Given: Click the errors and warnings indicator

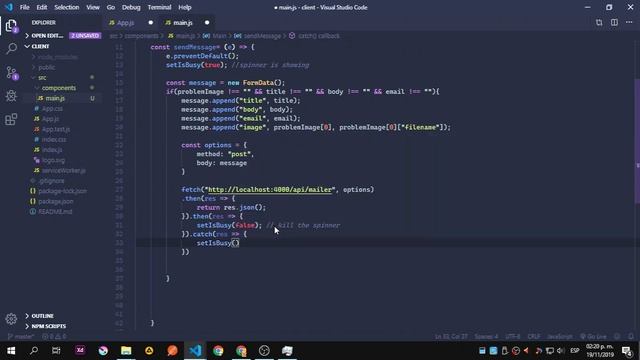Looking at the screenshot, I should [x=54, y=337].
